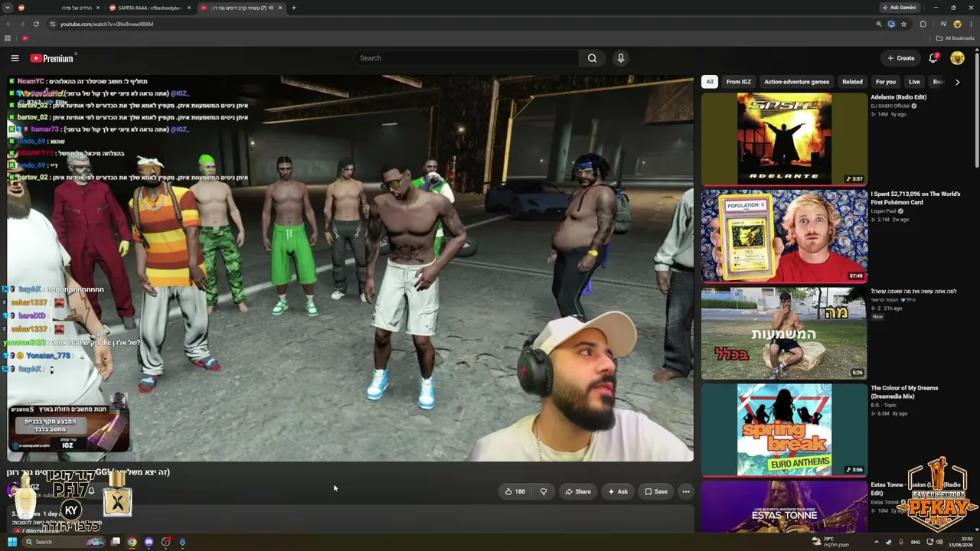Open the volume control in system tray
The height and width of the screenshot is (551, 980).
(939, 542)
